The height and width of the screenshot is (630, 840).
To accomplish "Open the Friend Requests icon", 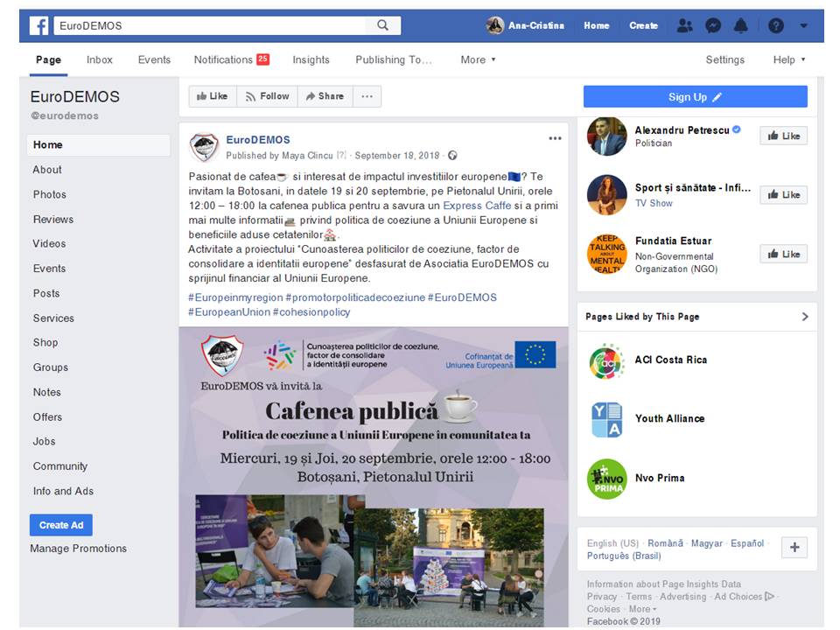I will pos(684,25).
